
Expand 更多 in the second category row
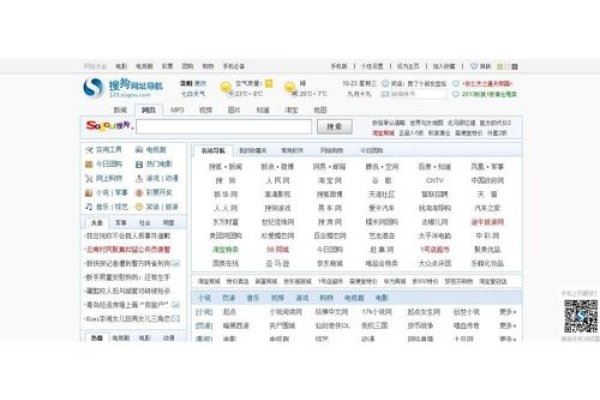[508, 326]
